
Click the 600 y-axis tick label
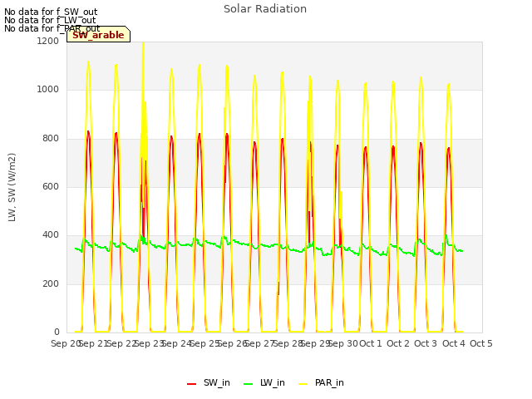click(51, 186)
